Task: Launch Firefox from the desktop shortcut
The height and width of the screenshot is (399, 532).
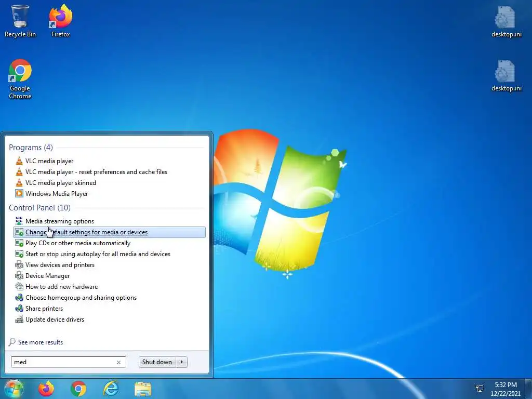Action: (x=60, y=20)
